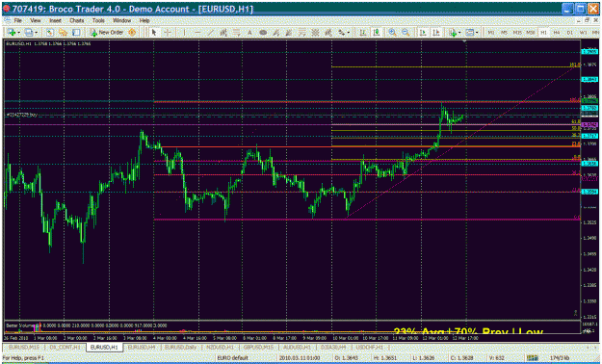Viewport: 602px width, 364px height.
Task: Select the cursor arrow tool
Action: (154, 33)
